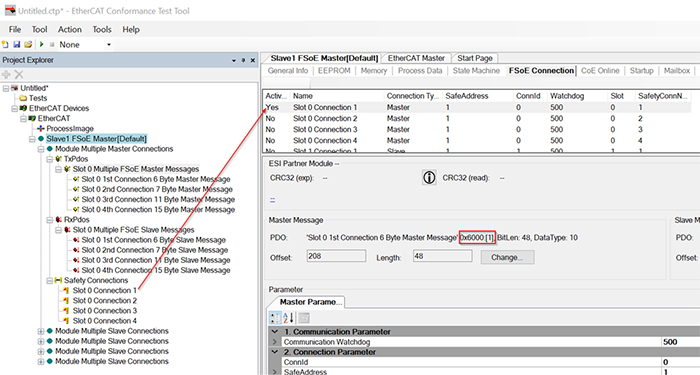Close the Project Explorer panel

[253, 60]
